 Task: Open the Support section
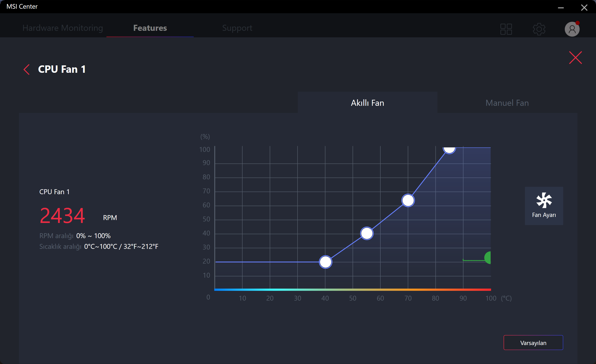pos(238,28)
